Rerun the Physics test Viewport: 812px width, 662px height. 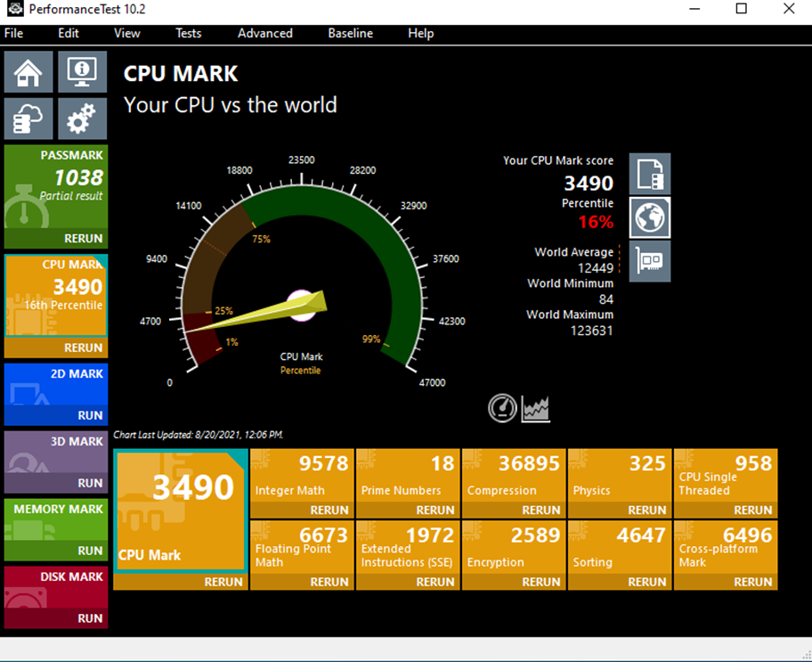[620, 511]
